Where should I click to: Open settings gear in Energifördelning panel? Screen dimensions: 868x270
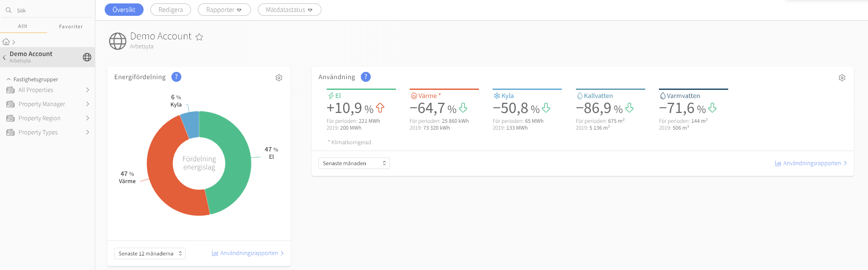tap(279, 78)
